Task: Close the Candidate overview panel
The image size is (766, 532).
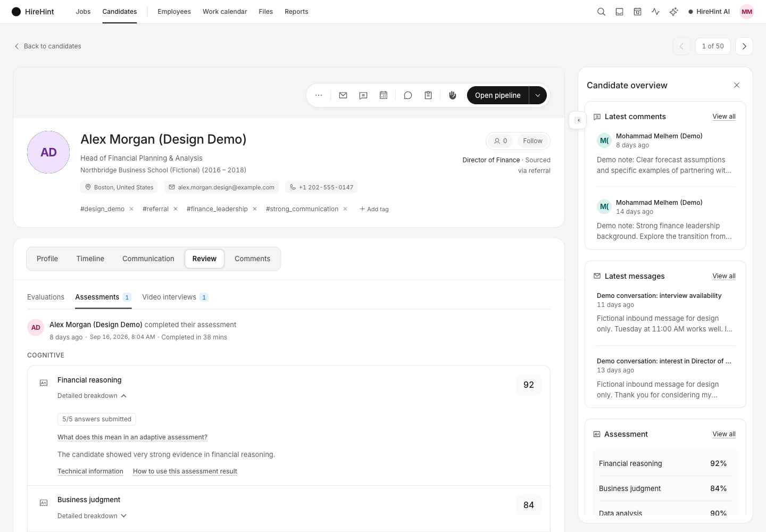Action: 737,85
